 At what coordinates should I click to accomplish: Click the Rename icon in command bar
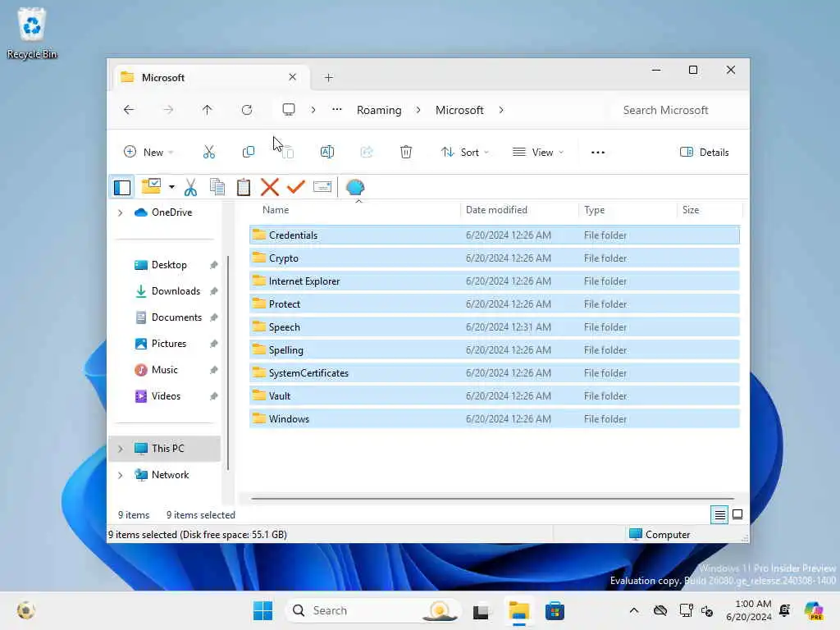coord(326,152)
